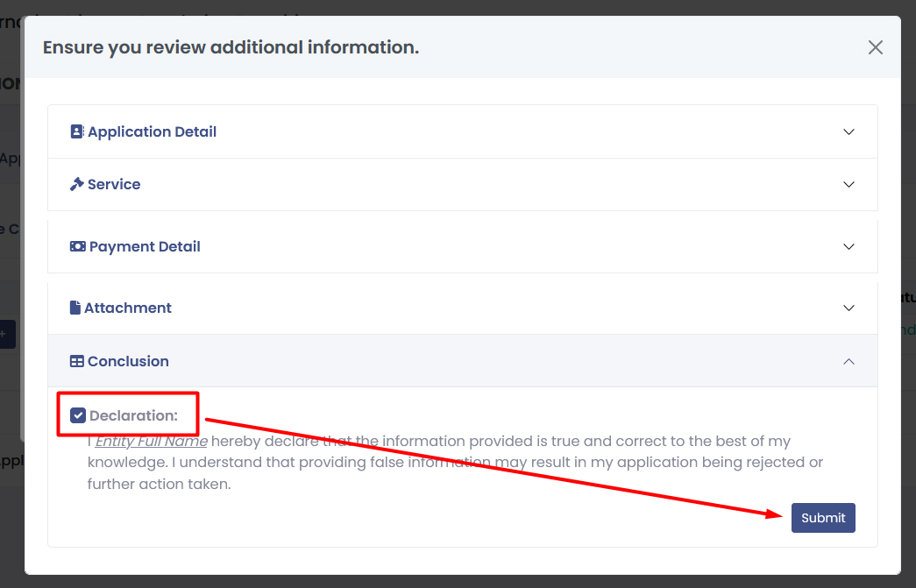
Task: Click the file icon beside Attachment
Action: tap(75, 308)
